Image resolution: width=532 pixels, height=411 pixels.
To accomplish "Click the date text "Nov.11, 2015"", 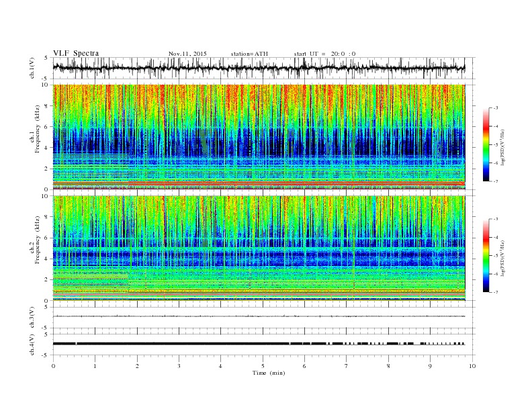I will [x=187, y=54].
